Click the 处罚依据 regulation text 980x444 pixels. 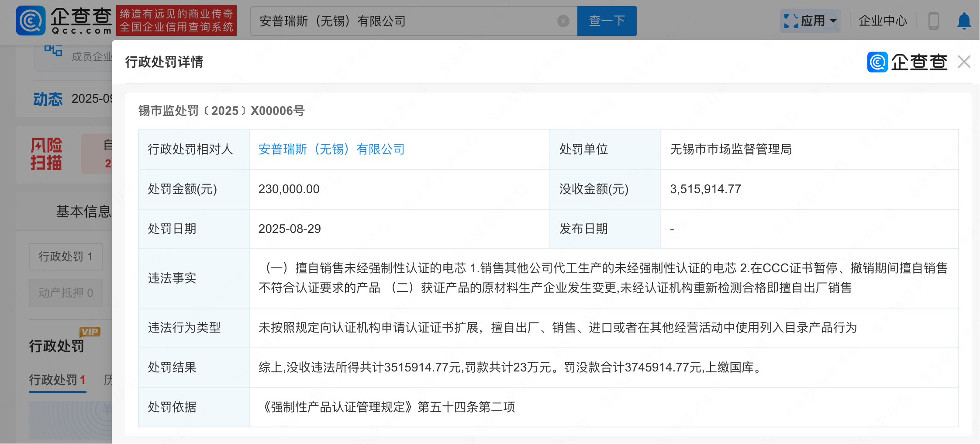click(x=387, y=407)
